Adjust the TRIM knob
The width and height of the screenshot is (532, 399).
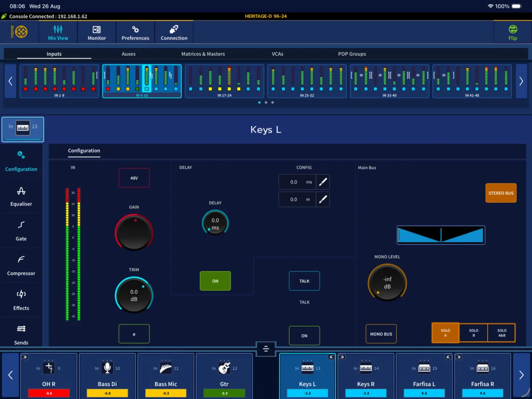134,296
